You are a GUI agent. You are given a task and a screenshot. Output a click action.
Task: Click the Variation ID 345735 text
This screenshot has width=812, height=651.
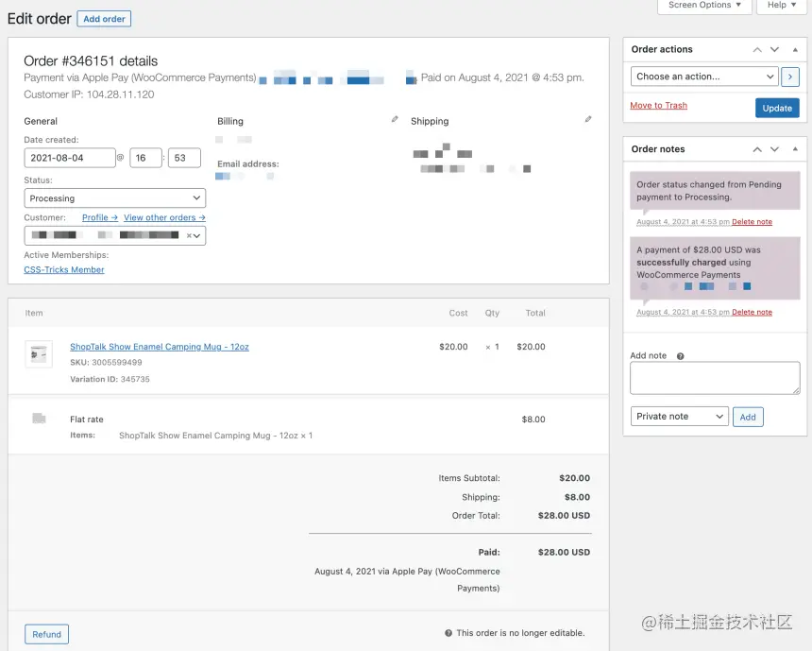[x=110, y=379]
